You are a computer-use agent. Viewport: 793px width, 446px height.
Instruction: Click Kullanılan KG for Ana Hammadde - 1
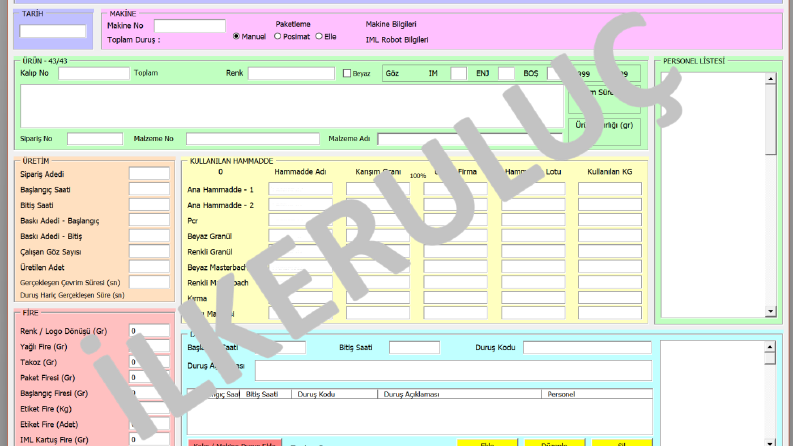[x=610, y=189]
